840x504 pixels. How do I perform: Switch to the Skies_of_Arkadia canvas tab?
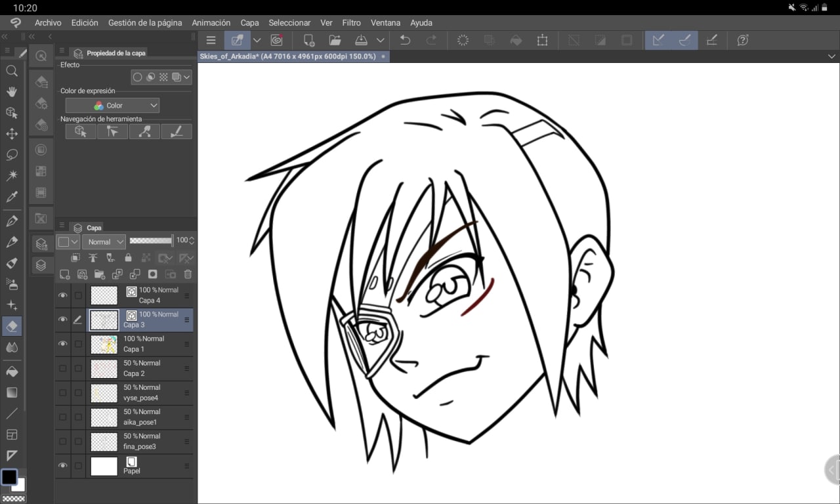[x=293, y=56]
